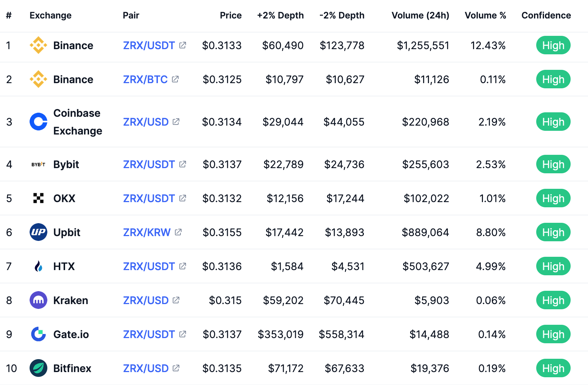
Task: Open Bitfinex ZRX/USD pair link
Action: click(146, 368)
